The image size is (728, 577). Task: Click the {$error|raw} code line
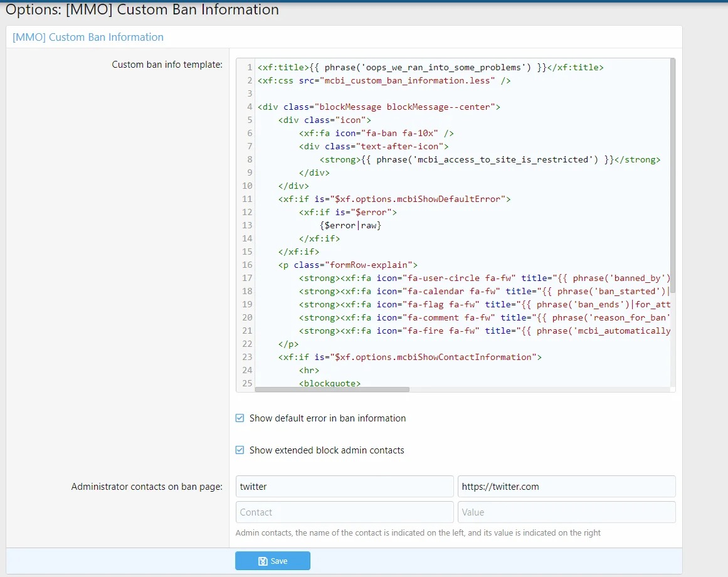coord(350,225)
